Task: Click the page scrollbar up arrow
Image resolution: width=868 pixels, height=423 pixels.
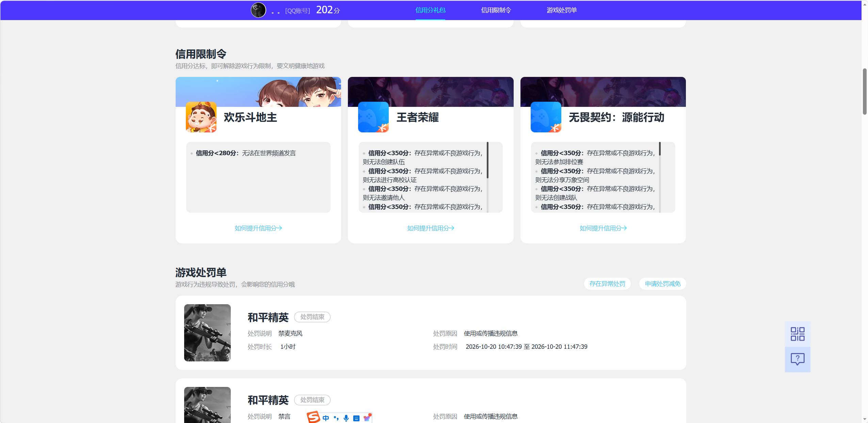Action: point(865,4)
